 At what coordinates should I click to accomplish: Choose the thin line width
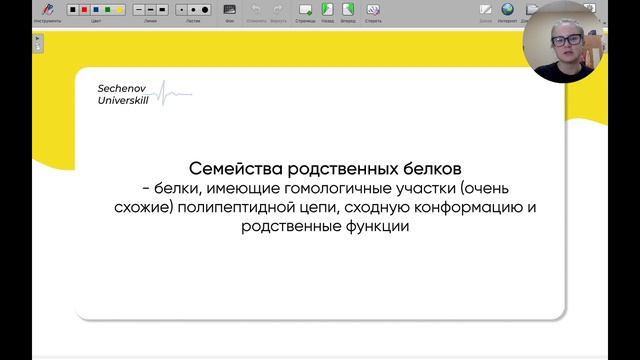(139, 9)
